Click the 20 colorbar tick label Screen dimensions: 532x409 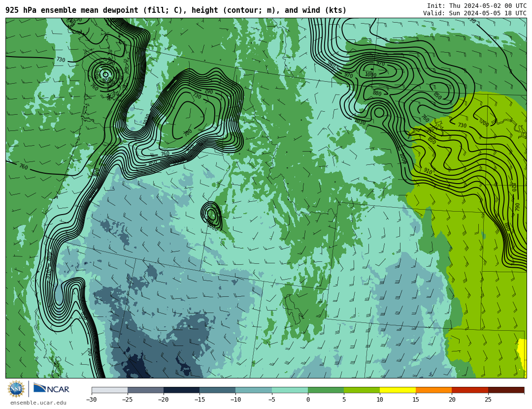point(452,400)
